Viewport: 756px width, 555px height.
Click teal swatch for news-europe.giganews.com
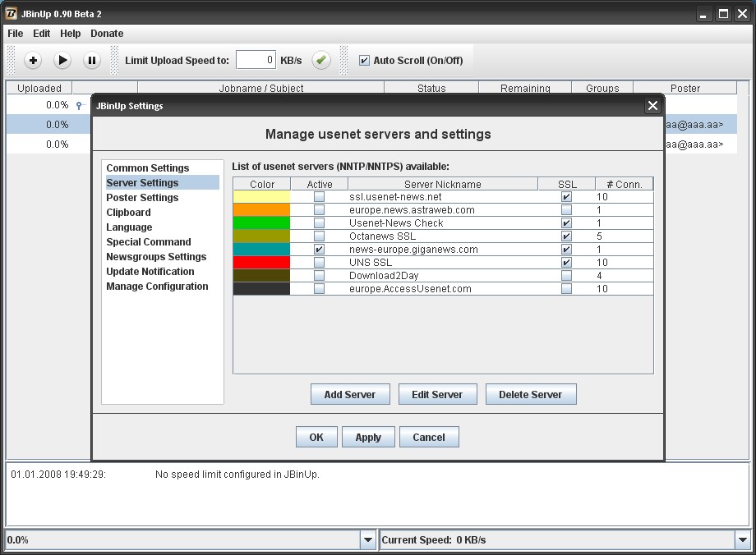tap(262, 249)
